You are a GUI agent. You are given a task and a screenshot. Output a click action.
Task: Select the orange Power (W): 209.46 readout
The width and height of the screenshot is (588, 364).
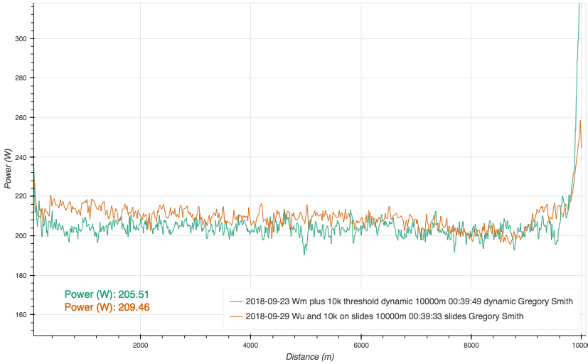pos(107,307)
